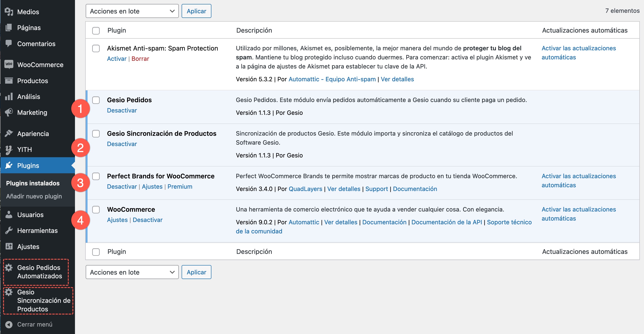The image size is (644, 334).
Task: Click the YITH logo icon
Action: pos(9,150)
